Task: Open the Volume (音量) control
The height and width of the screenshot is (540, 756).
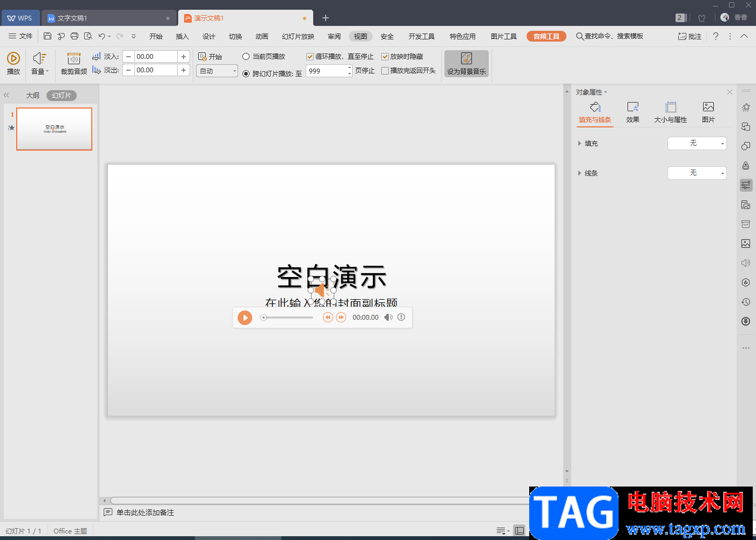Action: click(40, 63)
